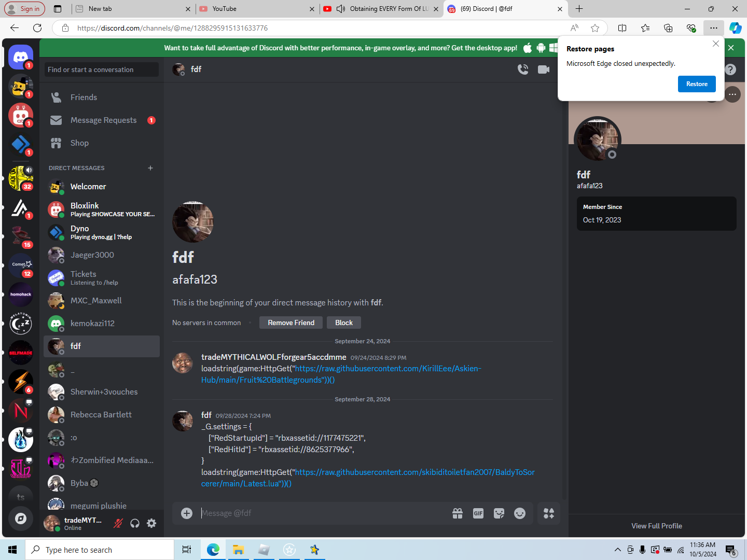
Task: Open Tickets bot conversation
Action: click(102, 278)
